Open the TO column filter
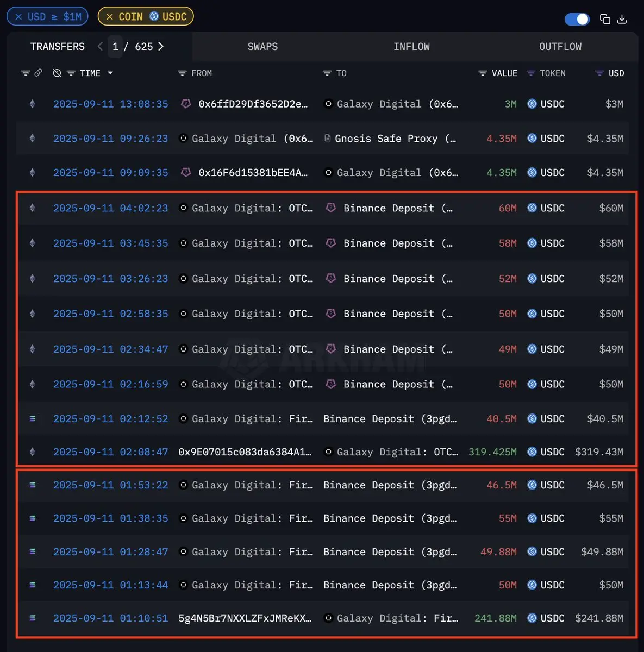This screenshot has width=644, height=652. pos(327,73)
